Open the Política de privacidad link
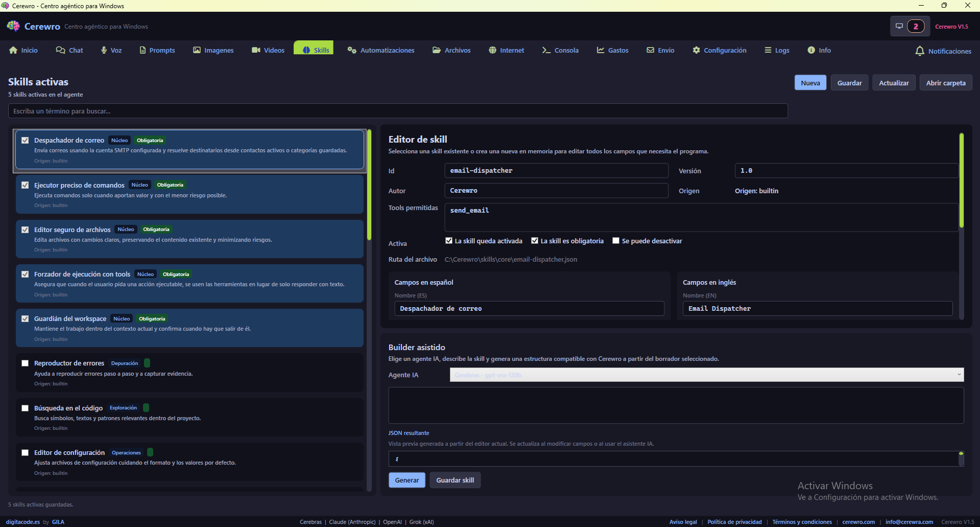This screenshot has height=527, width=980. (x=734, y=522)
